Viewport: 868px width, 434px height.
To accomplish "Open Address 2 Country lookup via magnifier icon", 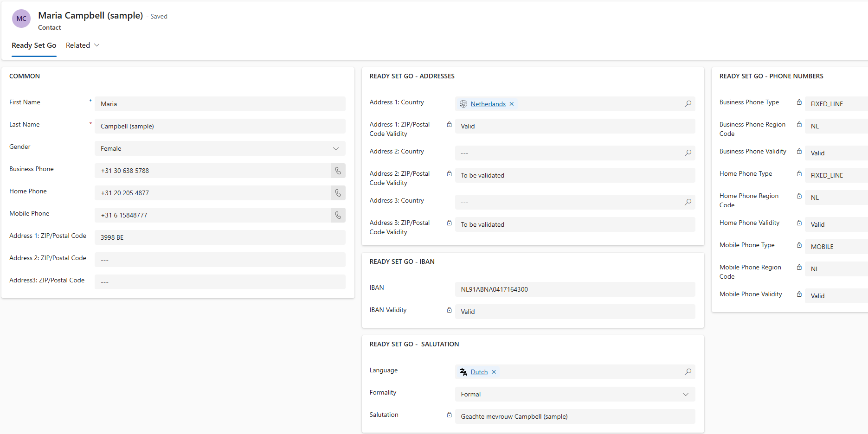I will 688,153.
